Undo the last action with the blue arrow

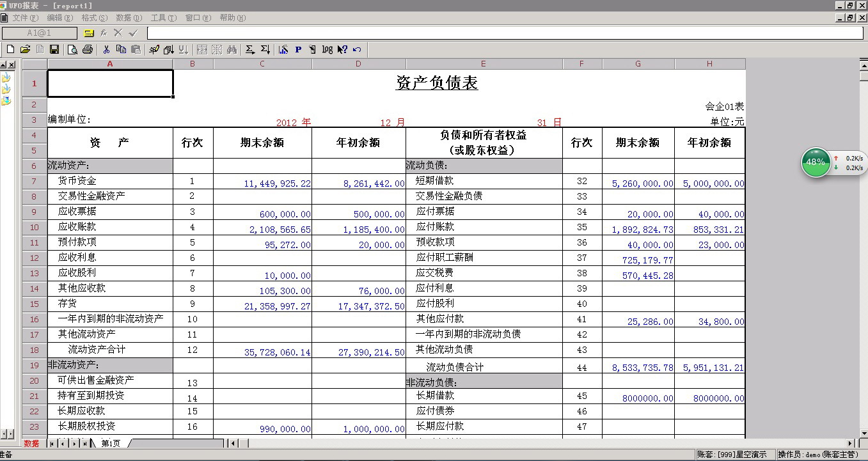(357, 49)
